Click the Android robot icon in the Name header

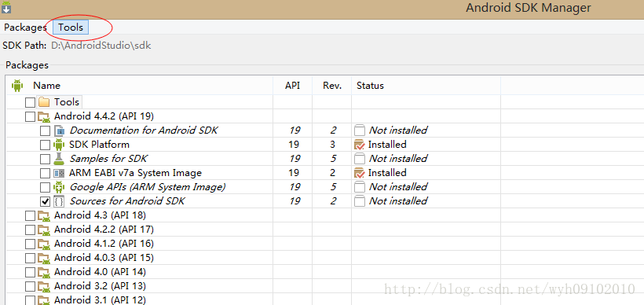pos(17,86)
